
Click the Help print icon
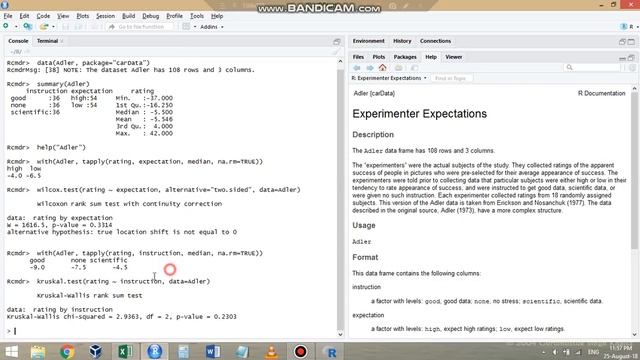(399, 68)
